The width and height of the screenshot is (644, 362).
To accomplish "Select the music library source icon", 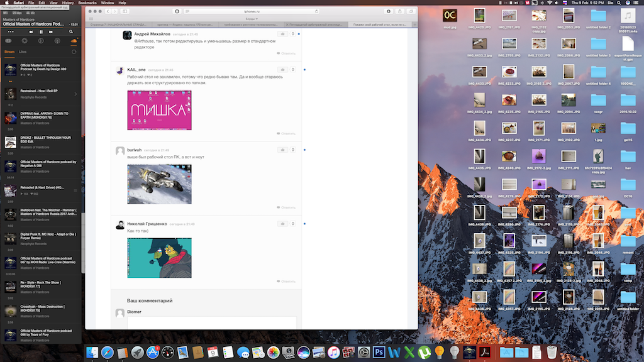I will click(8, 41).
